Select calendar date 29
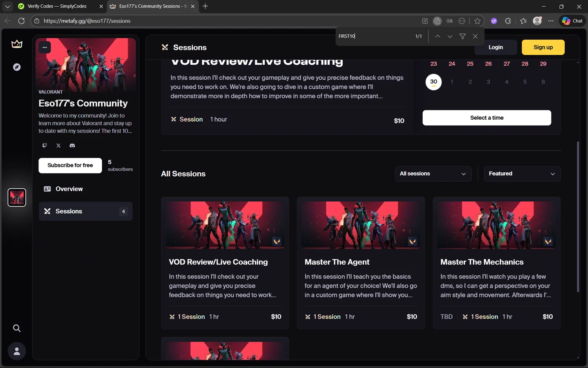588x368 pixels. 543,64
